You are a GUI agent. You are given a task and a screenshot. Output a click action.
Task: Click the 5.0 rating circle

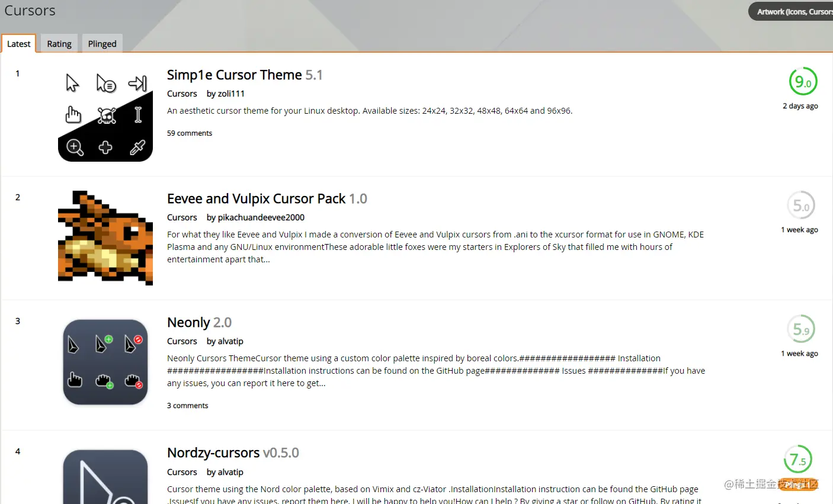801,206
